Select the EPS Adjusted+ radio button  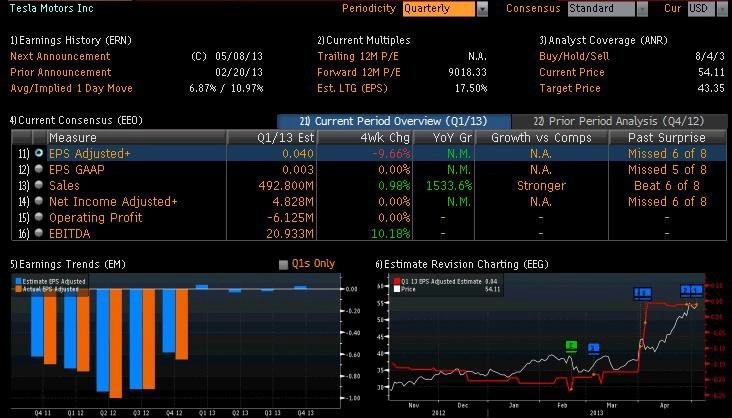point(39,153)
